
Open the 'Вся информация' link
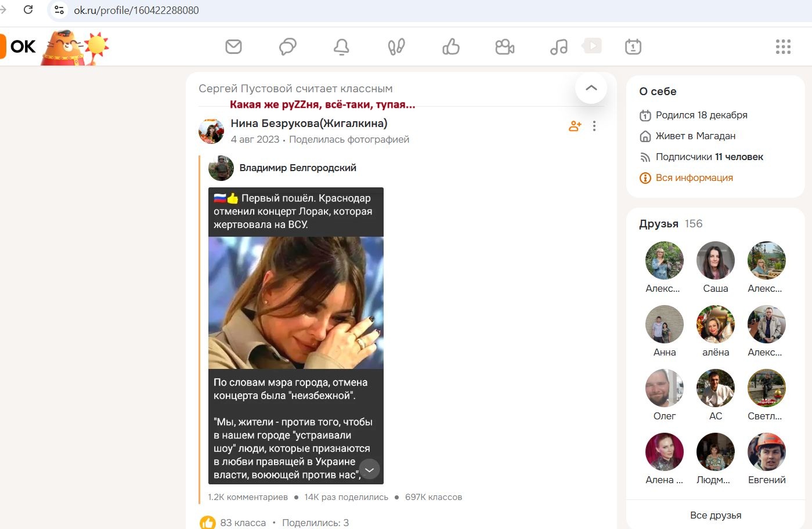coord(695,177)
